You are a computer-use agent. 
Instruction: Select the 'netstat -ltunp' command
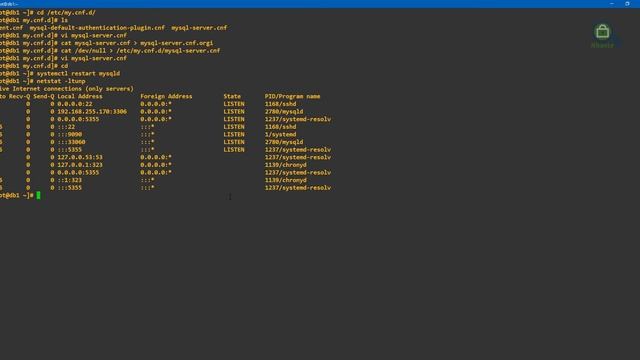61,81
